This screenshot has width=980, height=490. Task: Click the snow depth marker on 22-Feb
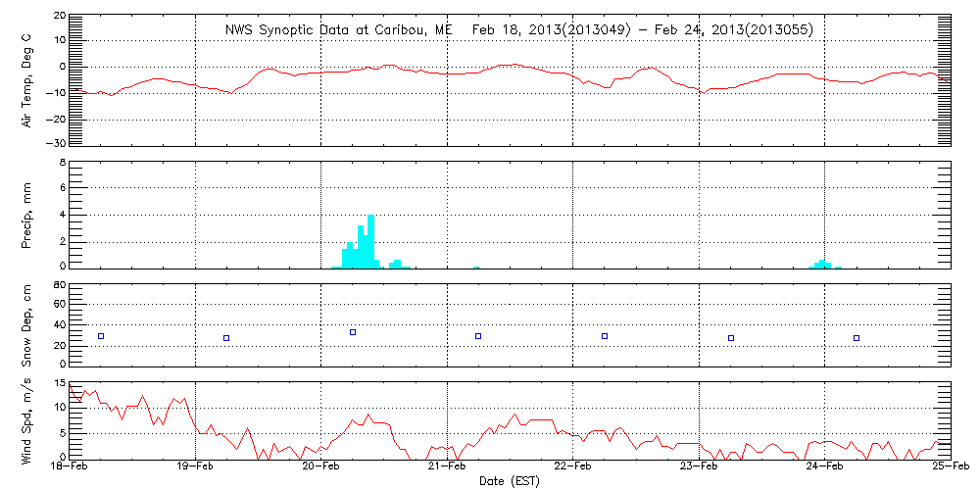pos(605,336)
